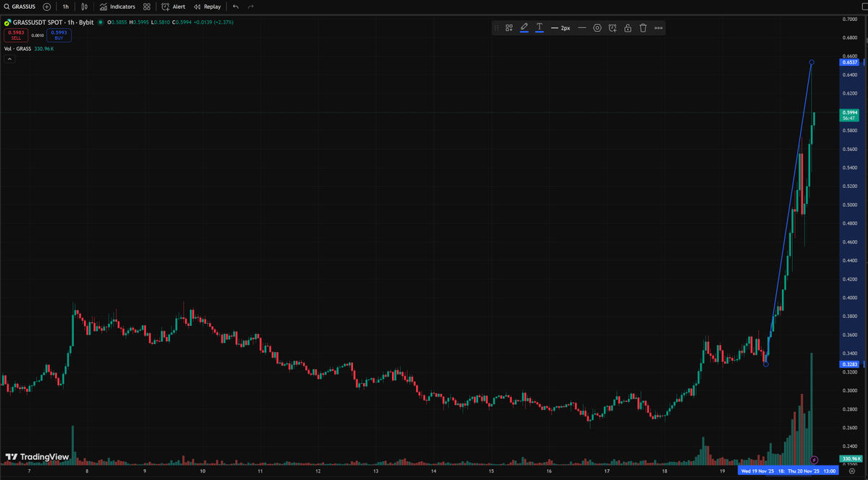This screenshot has height=480, width=868.
Task: Delete the selected drawing with trash icon
Action: tap(643, 28)
